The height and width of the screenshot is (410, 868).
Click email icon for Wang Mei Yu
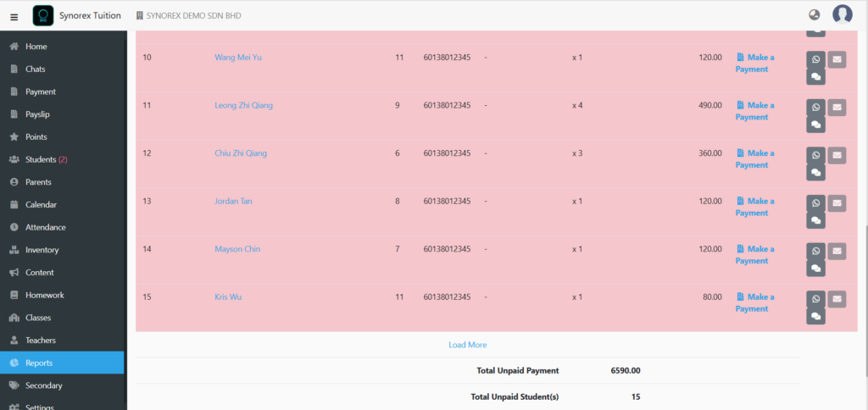point(837,60)
